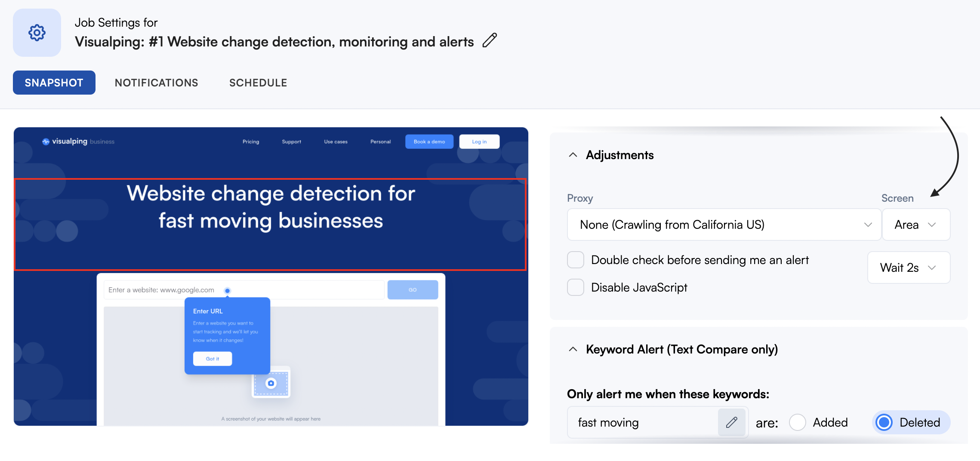Switch to the Snapshot tab
The width and height of the screenshot is (980, 461).
pyautogui.click(x=54, y=83)
